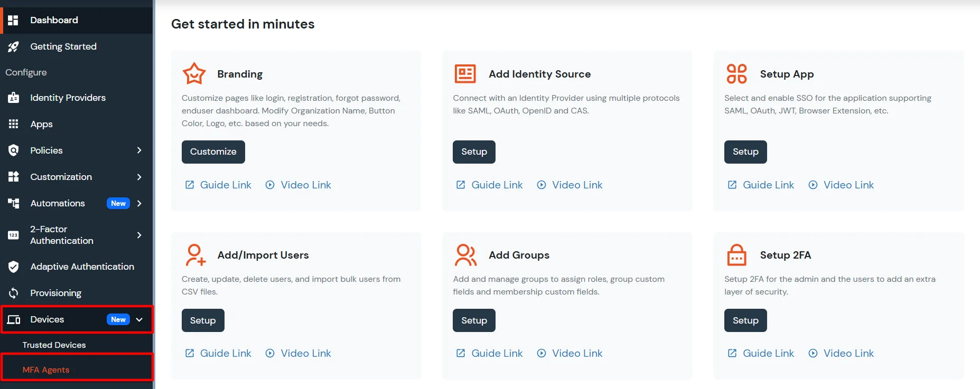Viewport: 980px width, 389px height.
Task: Expand the Automations submenu chevron
Action: pyautogui.click(x=139, y=203)
